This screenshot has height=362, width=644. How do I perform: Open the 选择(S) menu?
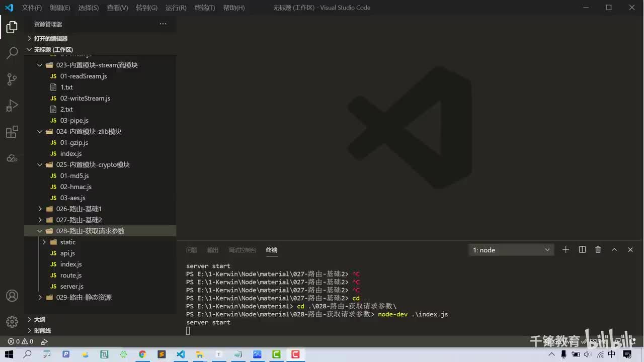tap(89, 8)
